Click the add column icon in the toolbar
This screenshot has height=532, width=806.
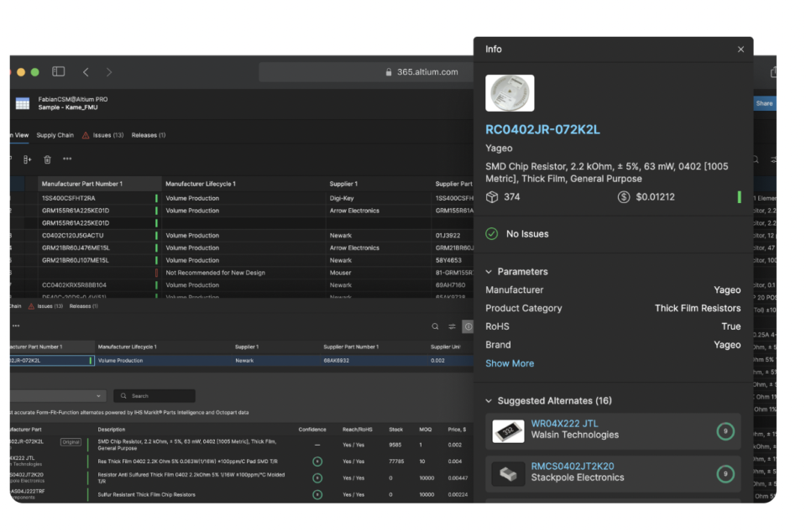click(27, 159)
